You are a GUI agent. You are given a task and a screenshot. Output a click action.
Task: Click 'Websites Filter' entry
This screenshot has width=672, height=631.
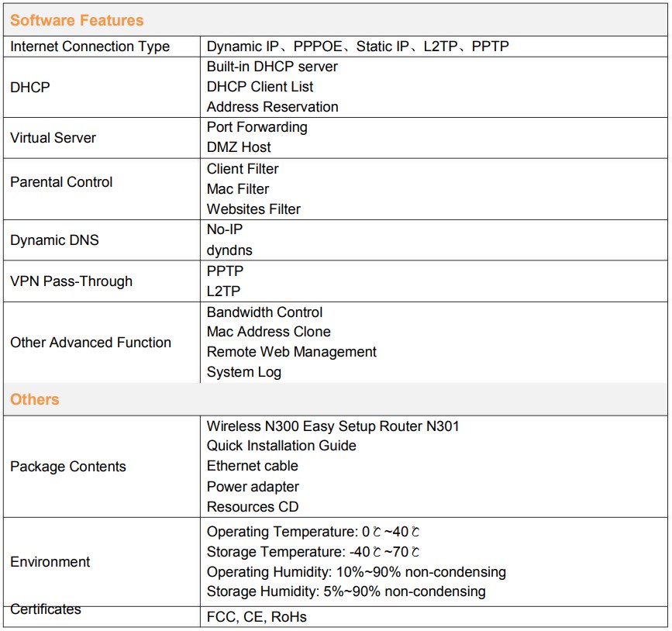click(253, 209)
